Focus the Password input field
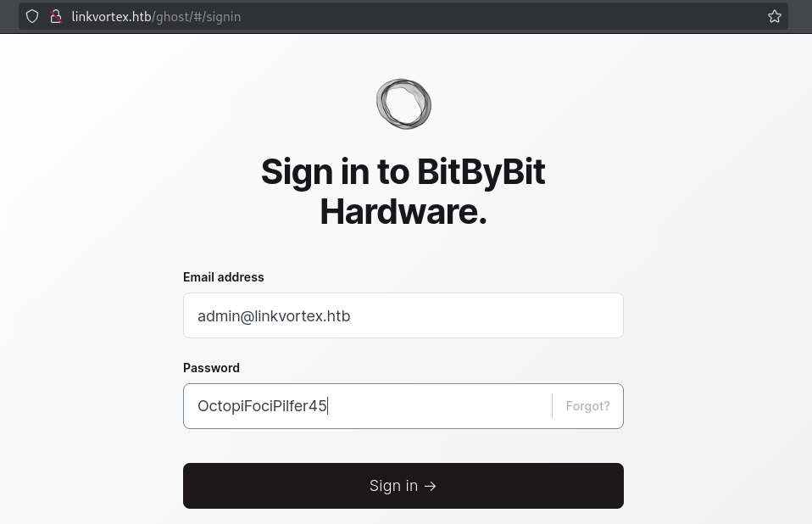The width and height of the screenshot is (812, 524). (368, 406)
